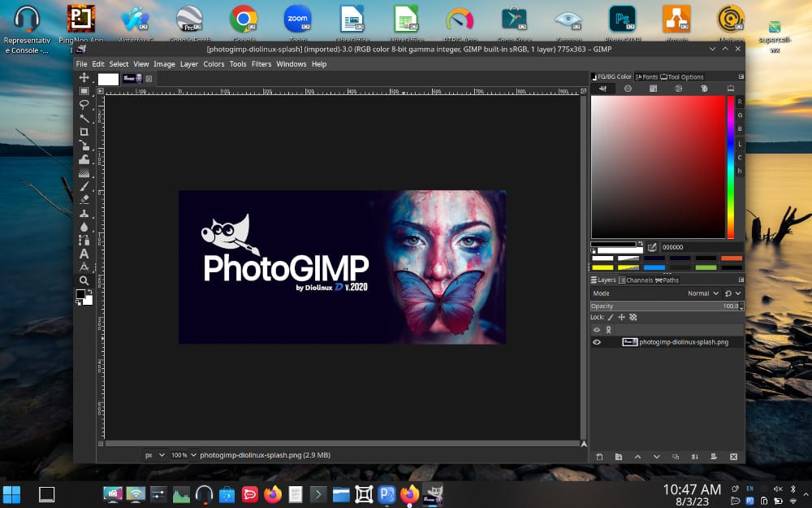Pick the Fuzzy Select magic wand tool
This screenshot has width=812, height=508.
click(x=84, y=119)
